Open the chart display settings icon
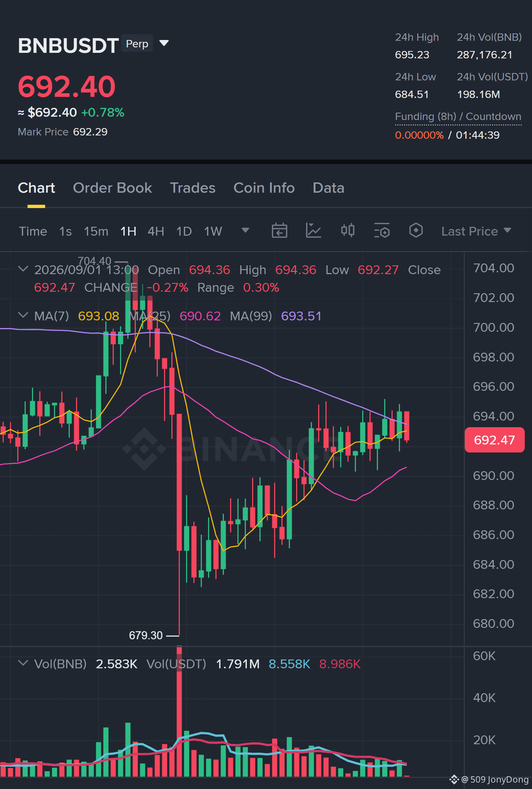 coord(382,231)
